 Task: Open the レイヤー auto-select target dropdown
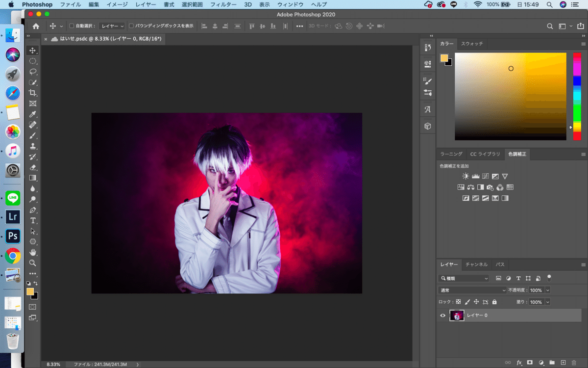point(112,26)
